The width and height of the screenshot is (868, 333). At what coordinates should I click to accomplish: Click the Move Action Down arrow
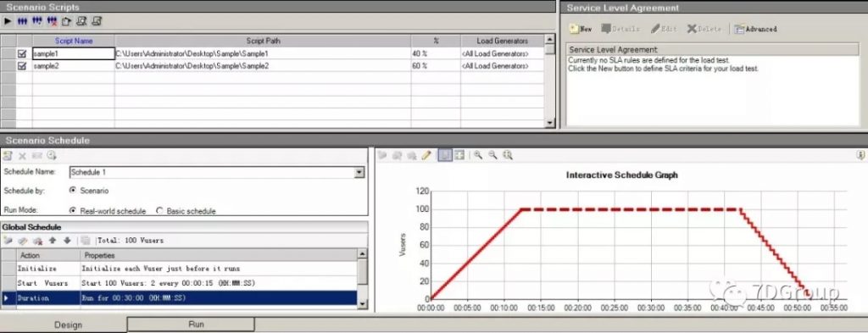click(67, 241)
